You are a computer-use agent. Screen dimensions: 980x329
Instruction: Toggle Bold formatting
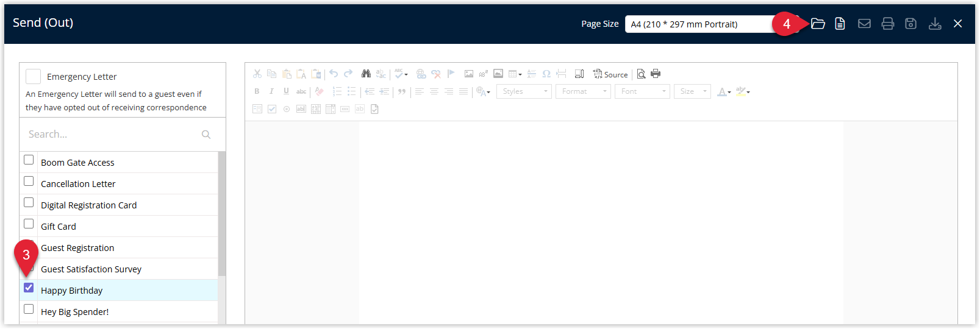[257, 91]
